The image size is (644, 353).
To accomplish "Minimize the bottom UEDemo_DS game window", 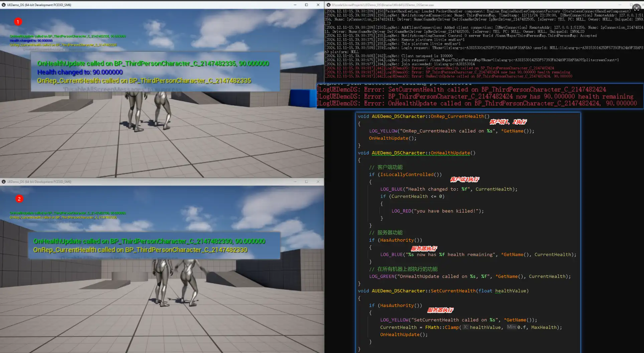I will (x=295, y=182).
